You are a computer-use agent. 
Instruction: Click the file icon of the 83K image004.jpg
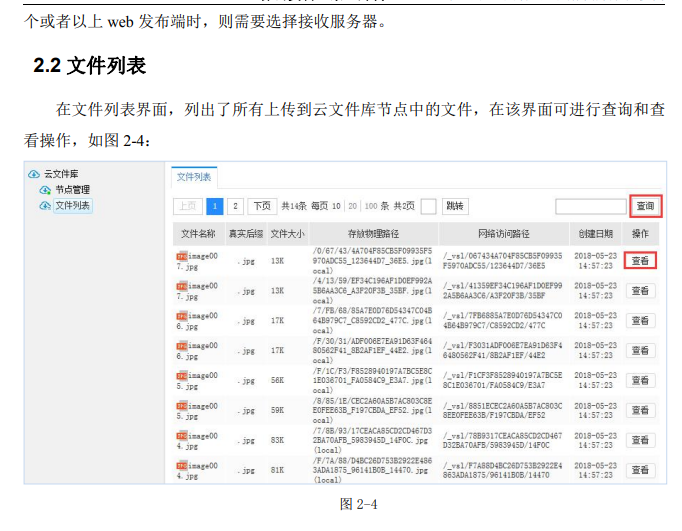click(x=181, y=434)
